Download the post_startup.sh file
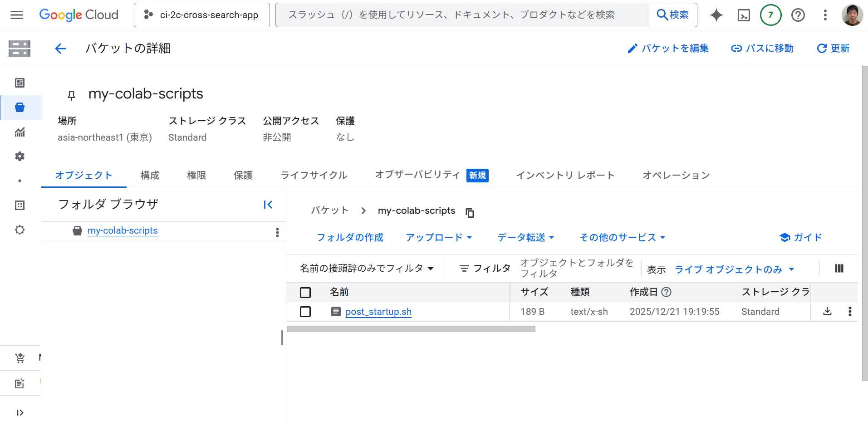The width and height of the screenshot is (868, 426). coord(827,311)
